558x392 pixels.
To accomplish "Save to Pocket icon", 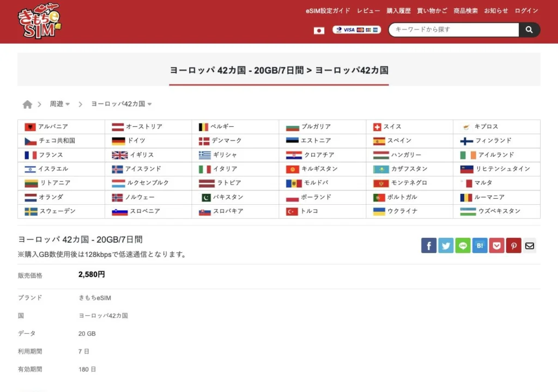I will point(496,246).
